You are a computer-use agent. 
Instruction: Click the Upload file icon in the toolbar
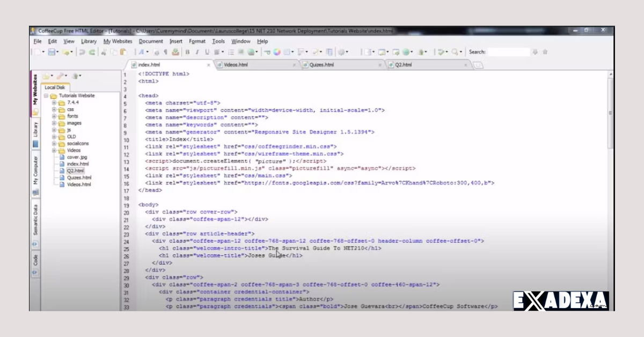pos(175,52)
